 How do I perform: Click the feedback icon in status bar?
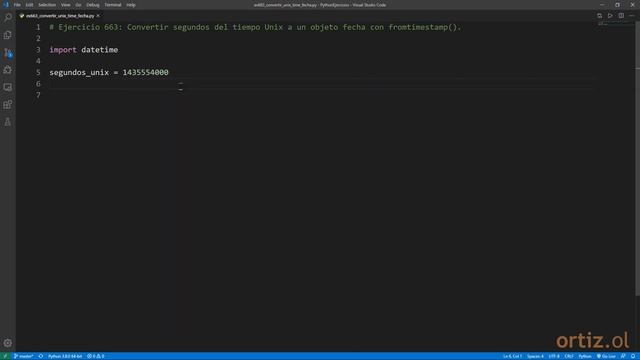pos(623,356)
